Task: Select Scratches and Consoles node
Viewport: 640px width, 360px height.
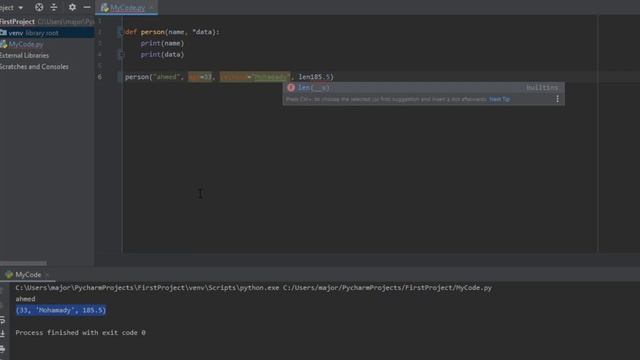Action: pos(34,67)
